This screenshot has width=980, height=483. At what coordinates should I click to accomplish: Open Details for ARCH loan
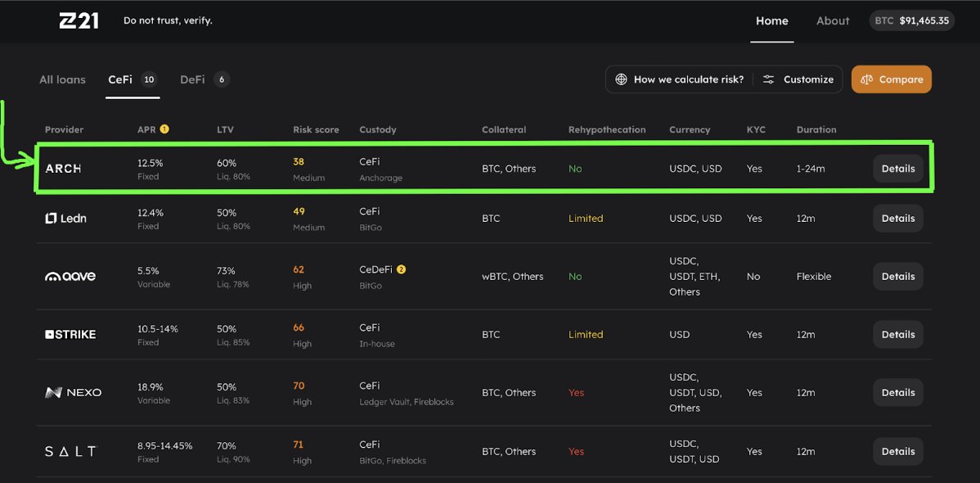(898, 169)
